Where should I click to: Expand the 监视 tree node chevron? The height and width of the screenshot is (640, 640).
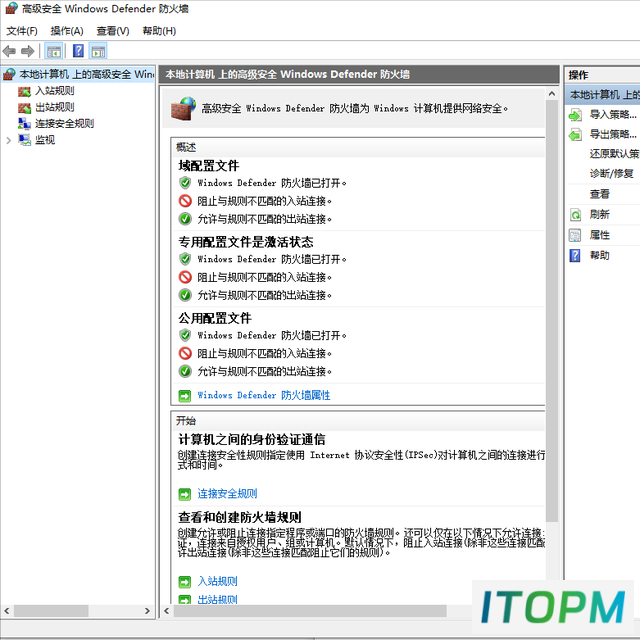[x=9, y=140]
